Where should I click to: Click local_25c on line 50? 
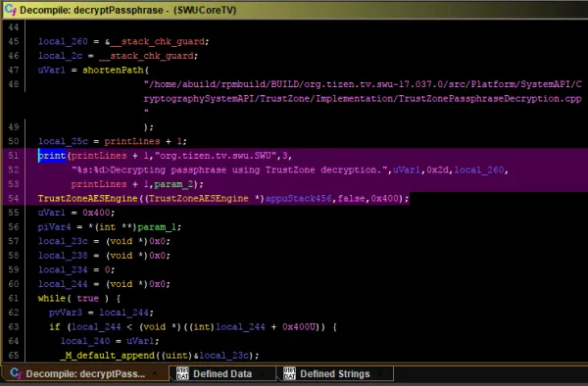point(63,141)
